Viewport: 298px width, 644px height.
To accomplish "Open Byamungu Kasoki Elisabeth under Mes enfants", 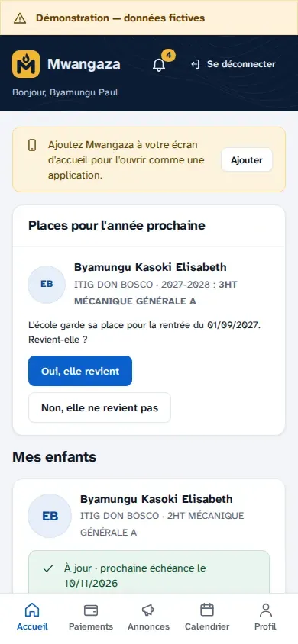I will pyautogui.click(x=156, y=500).
